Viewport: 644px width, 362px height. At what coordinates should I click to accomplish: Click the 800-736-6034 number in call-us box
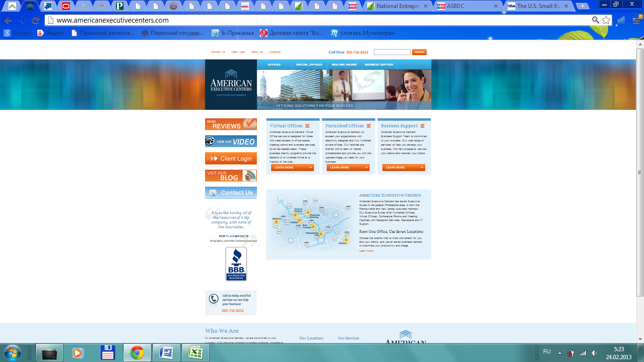pyautogui.click(x=233, y=311)
